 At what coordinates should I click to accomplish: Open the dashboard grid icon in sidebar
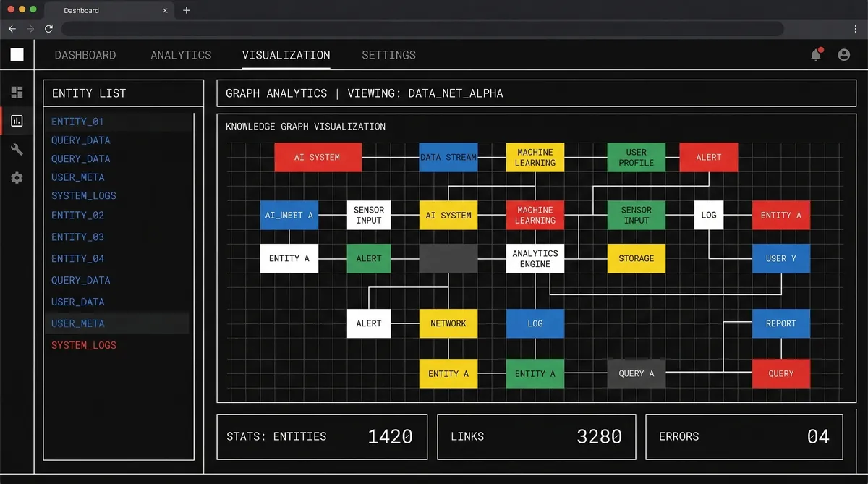coord(17,92)
